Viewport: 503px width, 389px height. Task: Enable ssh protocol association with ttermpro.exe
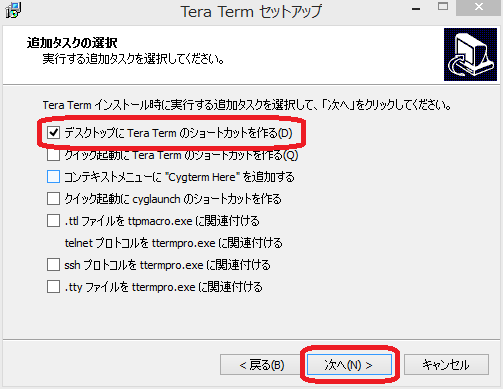tap(53, 265)
